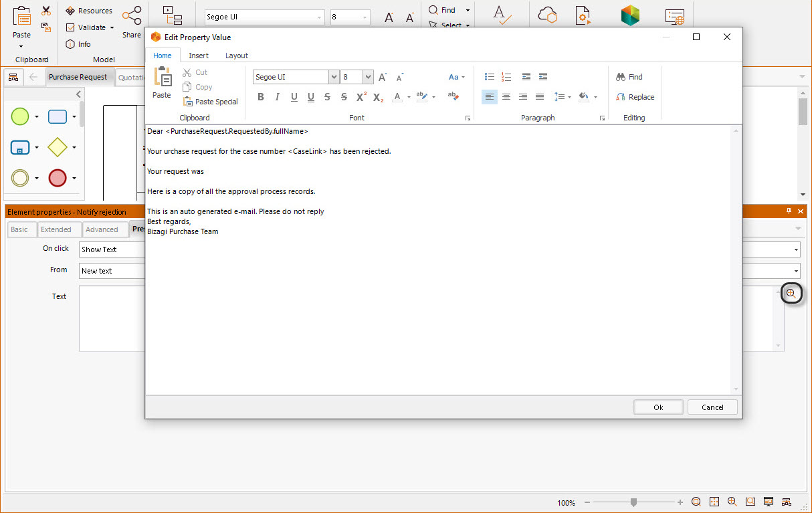Toggle Italic formatting
This screenshot has height=513, width=812.
coord(278,97)
